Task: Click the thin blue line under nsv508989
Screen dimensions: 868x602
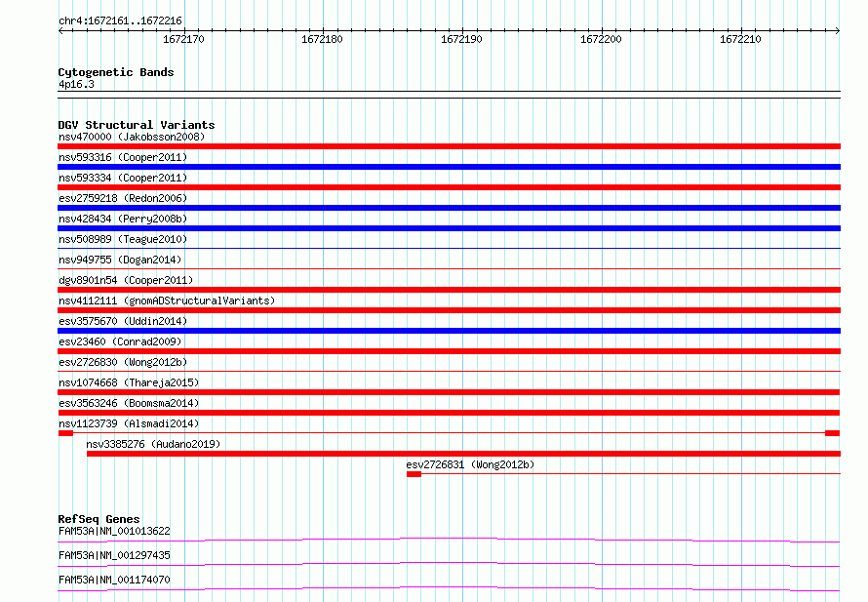Action: pyautogui.click(x=449, y=248)
